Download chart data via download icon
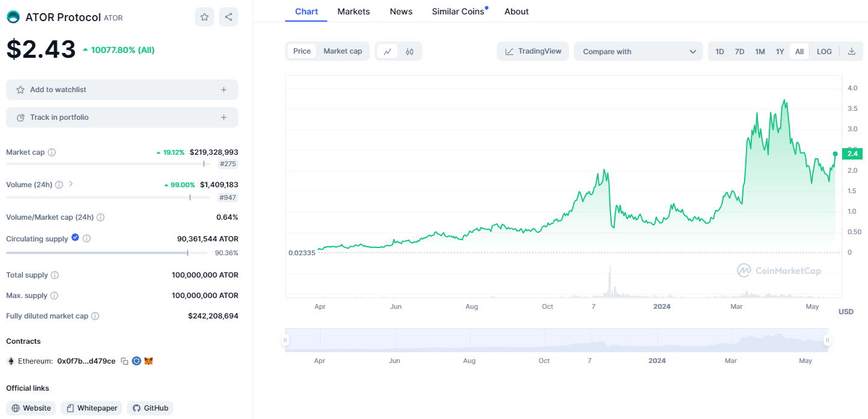This screenshot has height=419, width=868. point(852,52)
